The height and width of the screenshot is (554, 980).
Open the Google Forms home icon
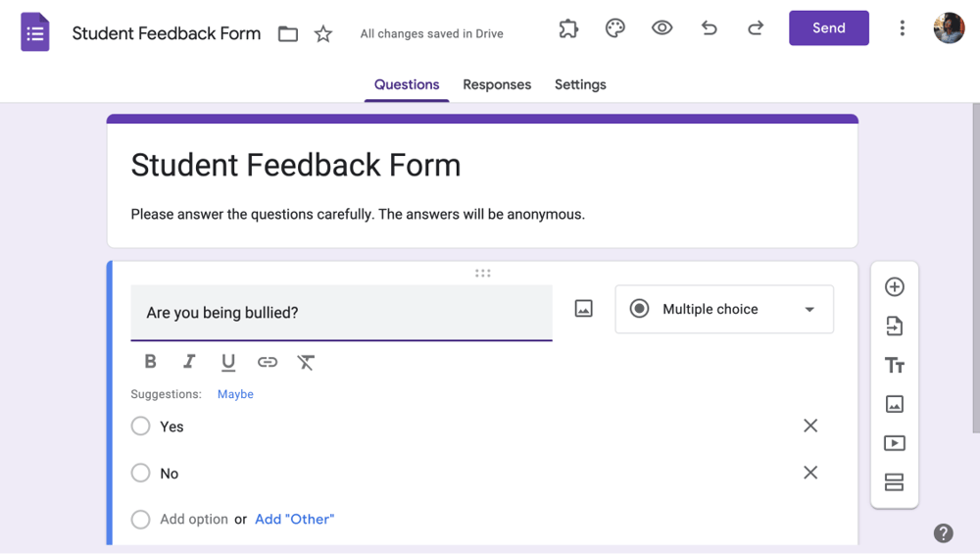pyautogui.click(x=35, y=32)
